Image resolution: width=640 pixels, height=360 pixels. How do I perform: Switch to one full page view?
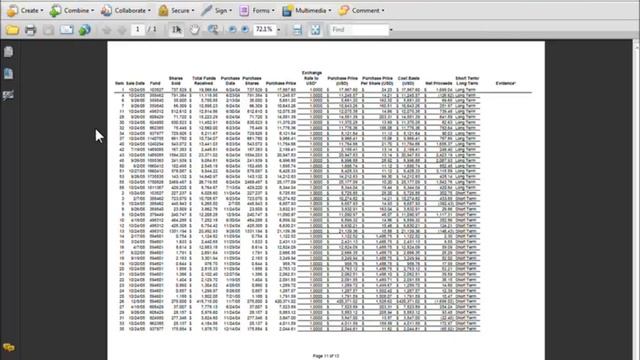[316, 30]
